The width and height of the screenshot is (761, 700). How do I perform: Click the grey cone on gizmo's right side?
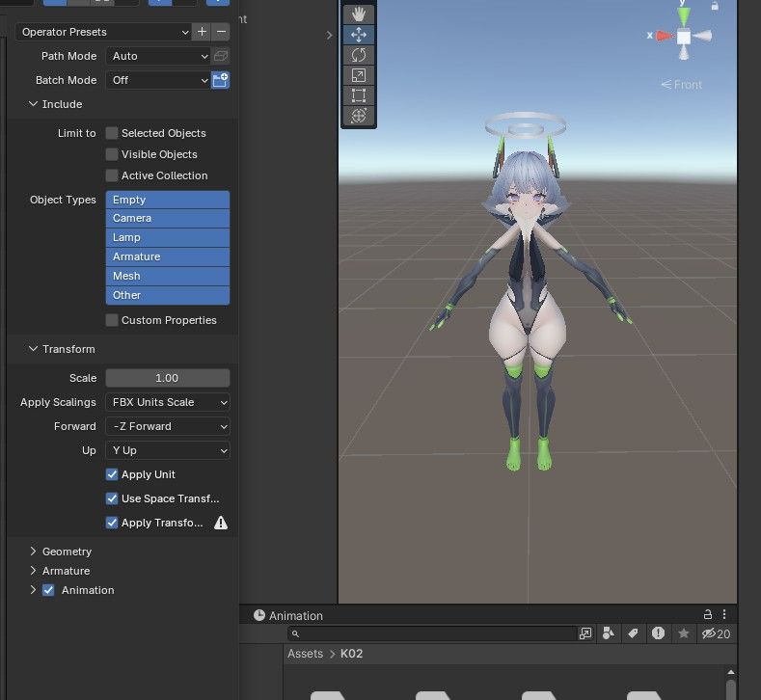pos(702,36)
